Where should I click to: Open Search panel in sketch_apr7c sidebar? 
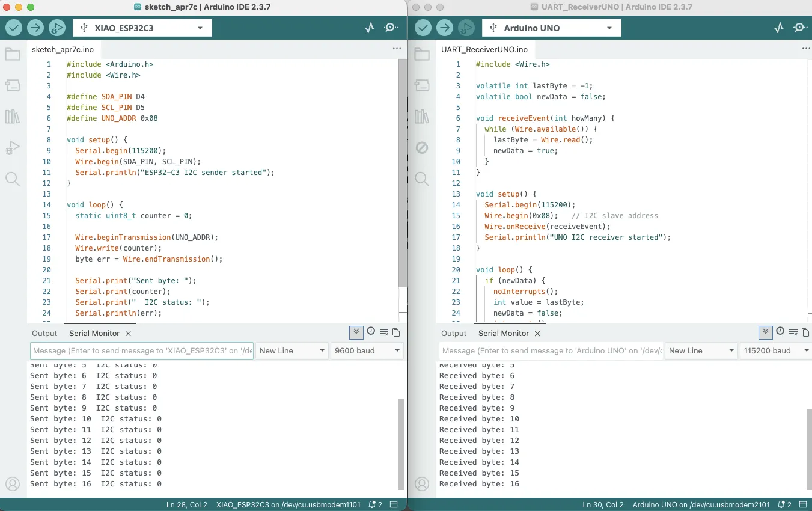(13, 179)
